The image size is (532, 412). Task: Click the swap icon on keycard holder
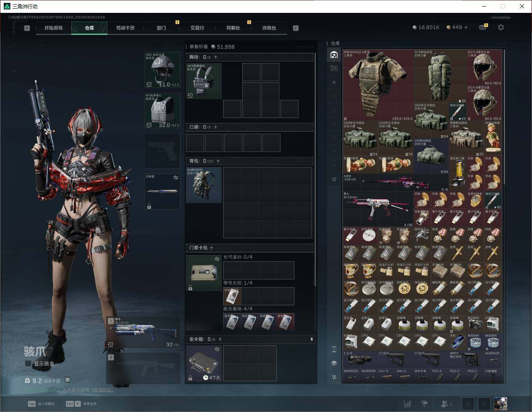tap(217, 259)
